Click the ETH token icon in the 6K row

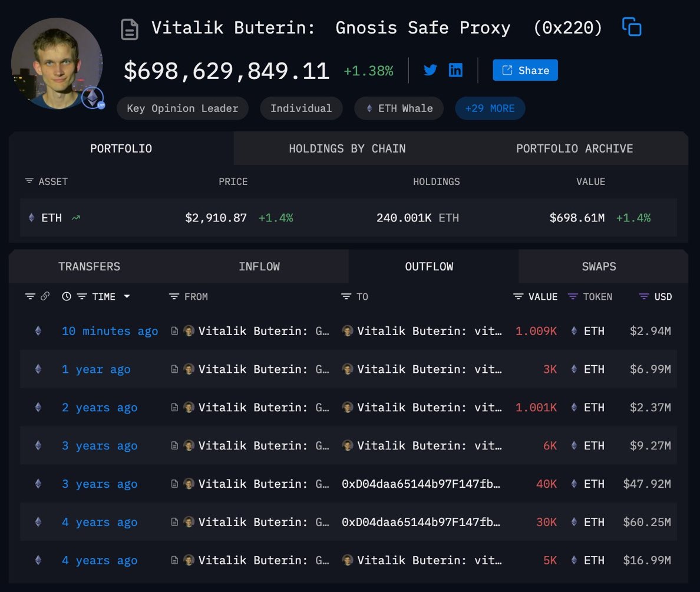point(574,445)
